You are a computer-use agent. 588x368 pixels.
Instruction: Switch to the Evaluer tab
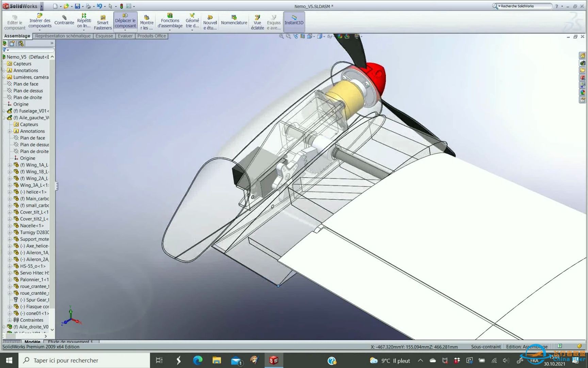pyautogui.click(x=125, y=36)
